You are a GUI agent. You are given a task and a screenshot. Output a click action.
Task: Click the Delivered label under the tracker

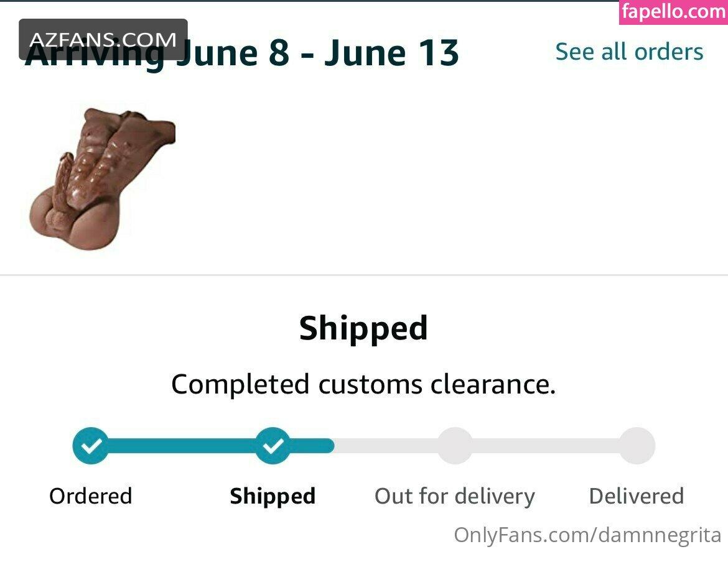[x=637, y=496]
